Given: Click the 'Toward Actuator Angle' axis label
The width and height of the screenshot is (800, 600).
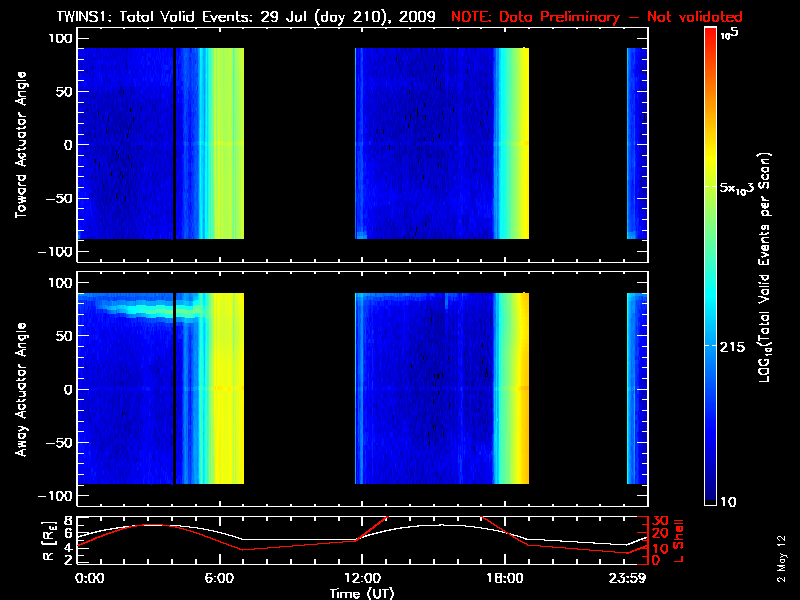Looking at the screenshot, I should tap(20, 145).
